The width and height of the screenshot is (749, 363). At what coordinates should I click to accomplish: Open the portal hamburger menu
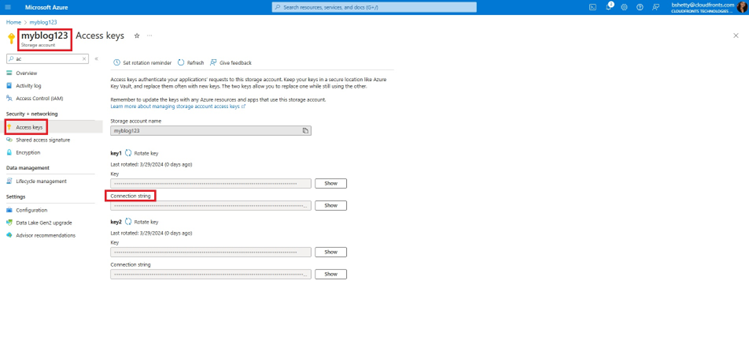8,7
